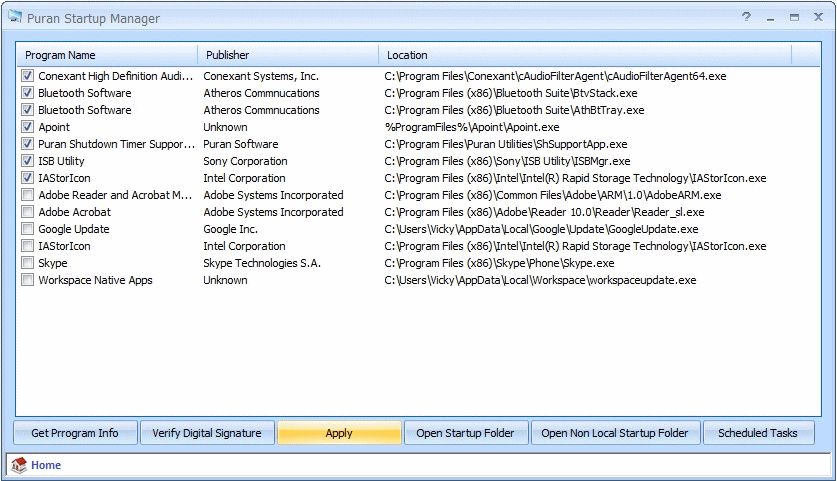
Task: Go to the Home link
Action: tap(46, 465)
